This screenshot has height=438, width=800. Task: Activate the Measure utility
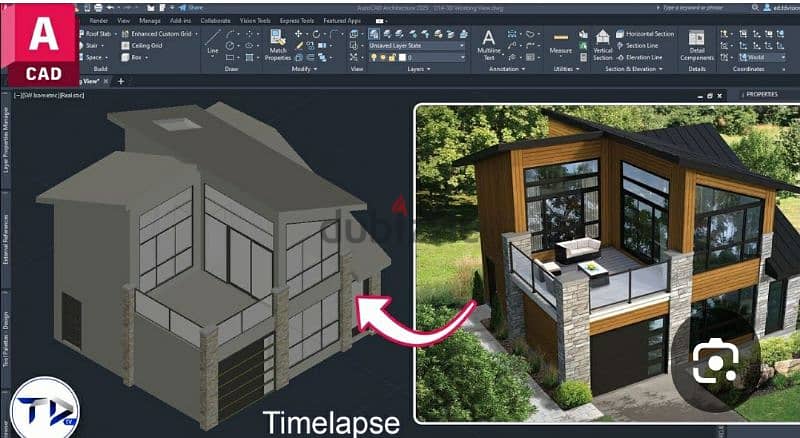pyautogui.click(x=561, y=43)
